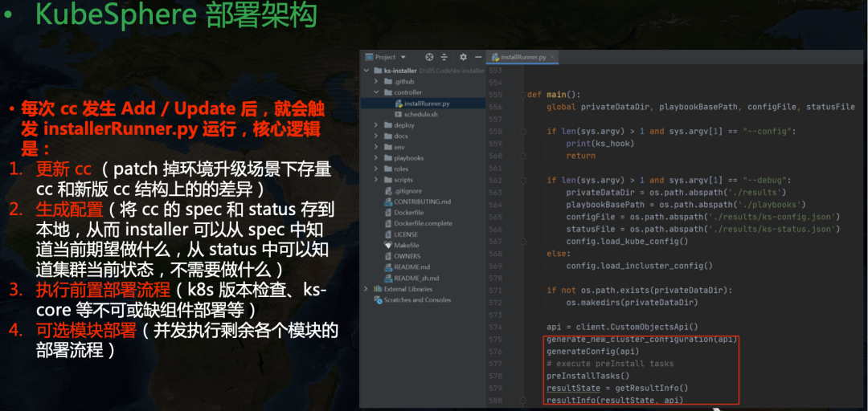Click 'print(ks_hook)' code line
This screenshot has width=868, height=411.
point(600,144)
